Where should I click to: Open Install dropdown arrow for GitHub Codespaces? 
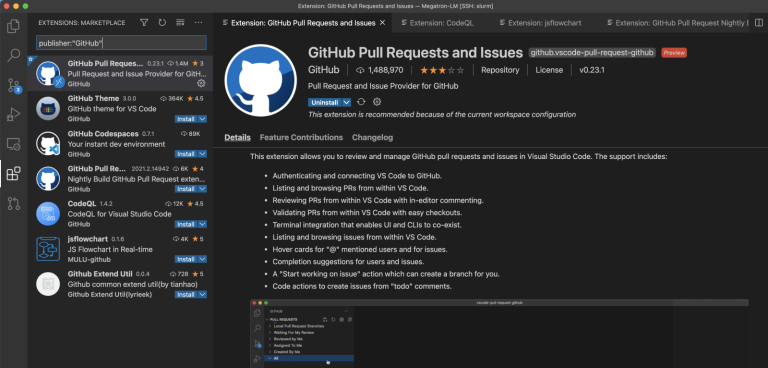(x=202, y=154)
